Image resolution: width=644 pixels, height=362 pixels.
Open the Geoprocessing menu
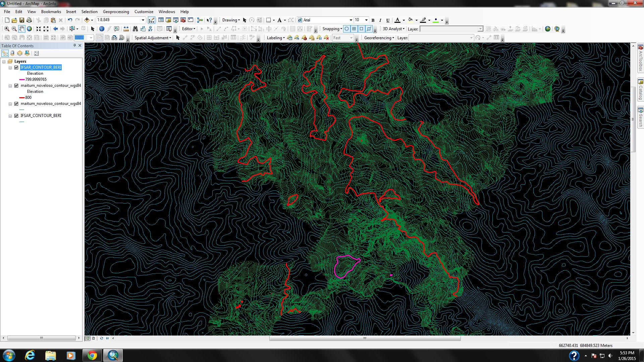pos(116,12)
